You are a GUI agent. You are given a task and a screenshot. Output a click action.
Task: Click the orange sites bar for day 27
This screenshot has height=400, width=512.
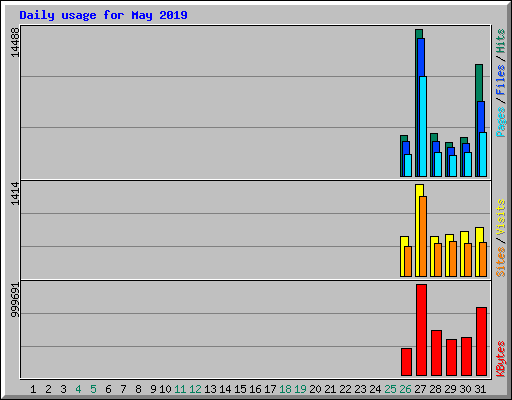pyautogui.click(x=423, y=236)
